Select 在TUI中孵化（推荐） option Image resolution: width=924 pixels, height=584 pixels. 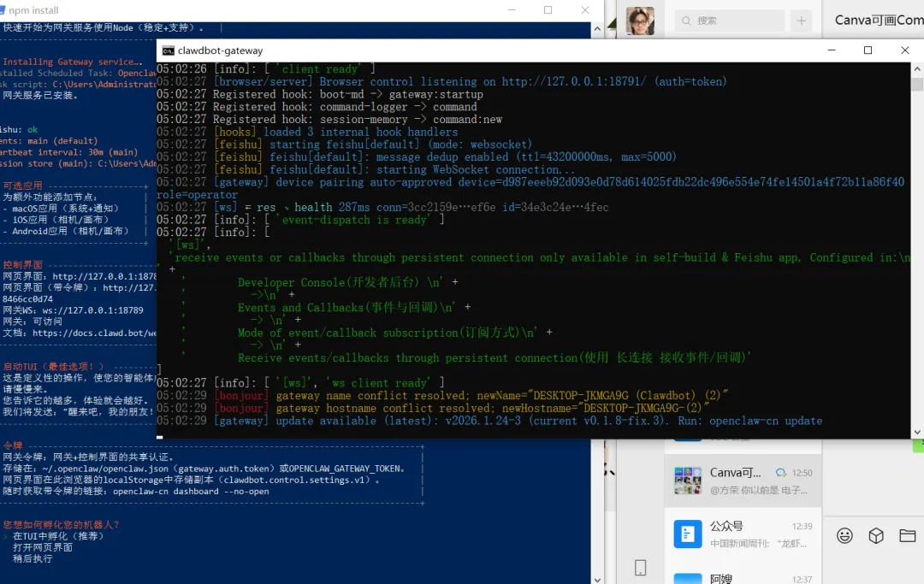[x=58, y=536]
